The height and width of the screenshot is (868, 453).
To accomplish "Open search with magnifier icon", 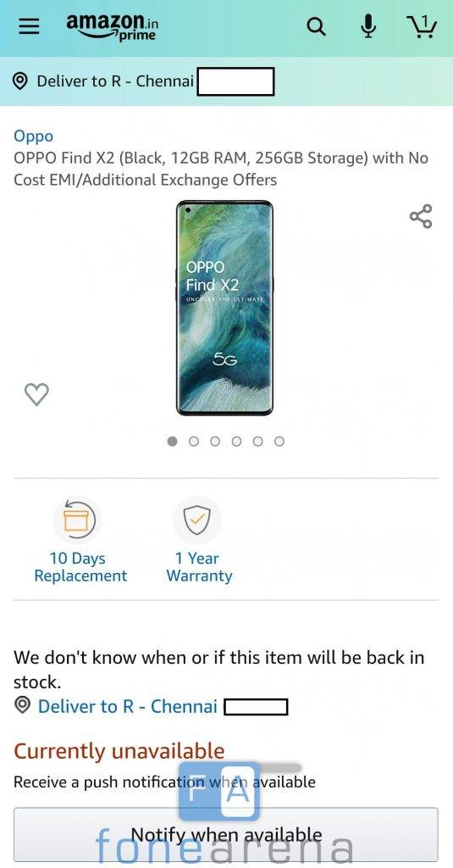I will coord(316,26).
